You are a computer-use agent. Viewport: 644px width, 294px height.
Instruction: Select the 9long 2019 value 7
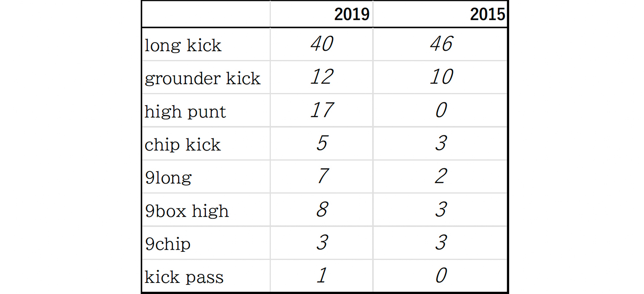pos(322,177)
